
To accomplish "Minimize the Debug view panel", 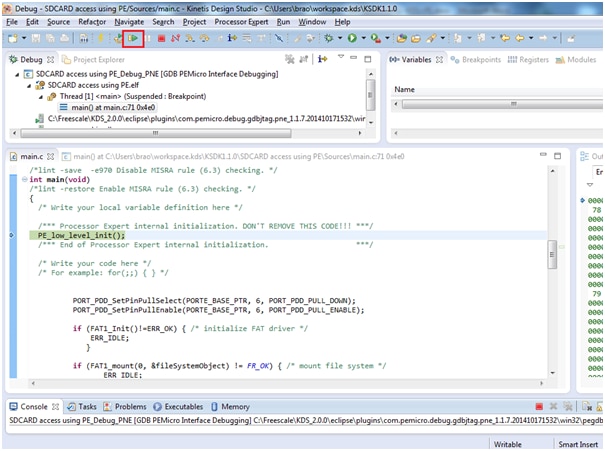I will (x=352, y=59).
